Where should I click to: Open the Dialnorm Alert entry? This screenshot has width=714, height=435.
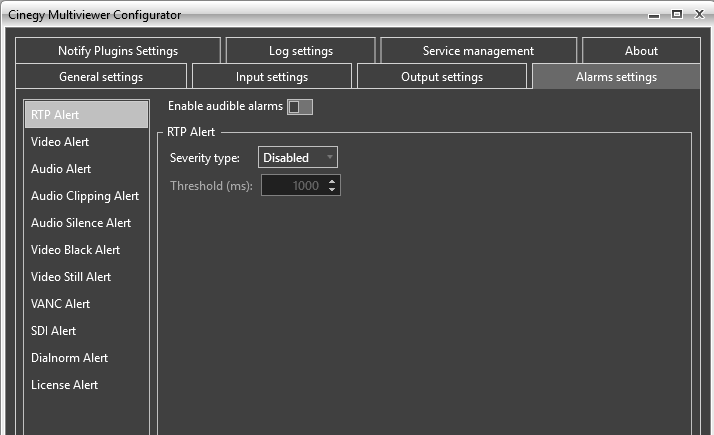pyautogui.click(x=87, y=358)
